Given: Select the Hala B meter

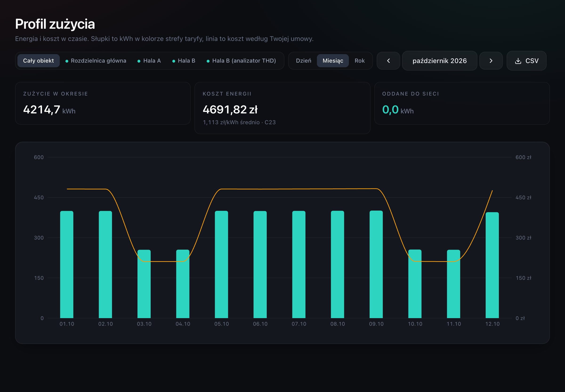Looking at the screenshot, I should click(x=184, y=61).
